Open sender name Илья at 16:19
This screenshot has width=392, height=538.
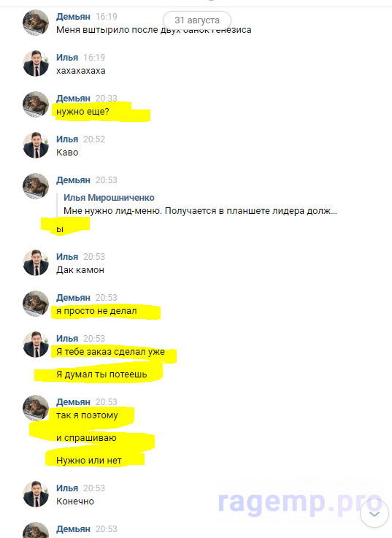tap(67, 57)
